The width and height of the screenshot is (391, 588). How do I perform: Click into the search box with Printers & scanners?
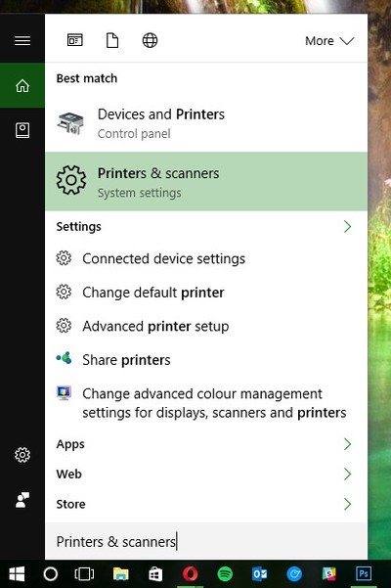(x=206, y=541)
